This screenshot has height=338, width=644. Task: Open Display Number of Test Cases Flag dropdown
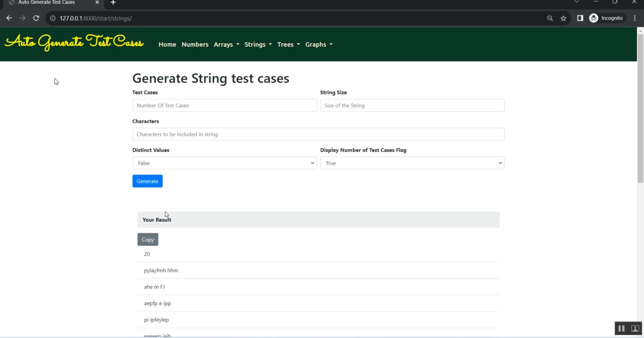[x=412, y=163]
